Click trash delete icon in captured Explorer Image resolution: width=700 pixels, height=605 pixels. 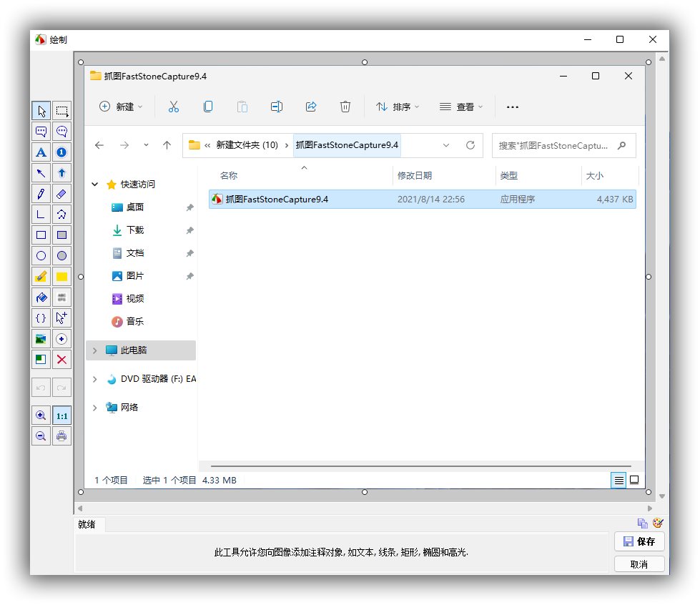(345, 107)
